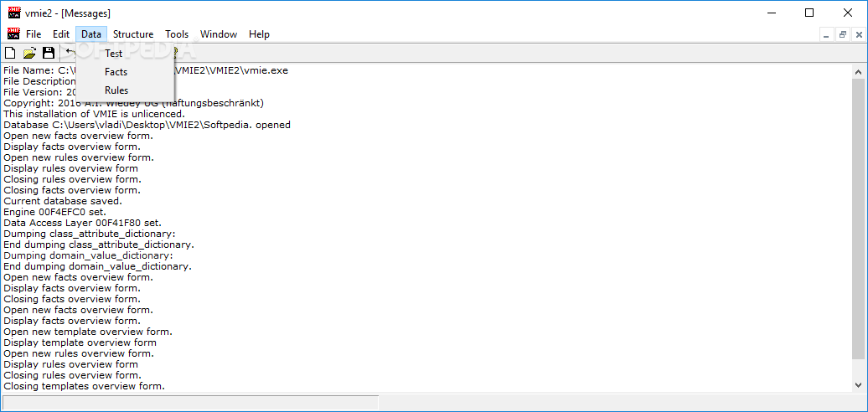Click the vmie2 app icon in title bar
This screenshot has width=868, height=412.
(x=14, y=13)
